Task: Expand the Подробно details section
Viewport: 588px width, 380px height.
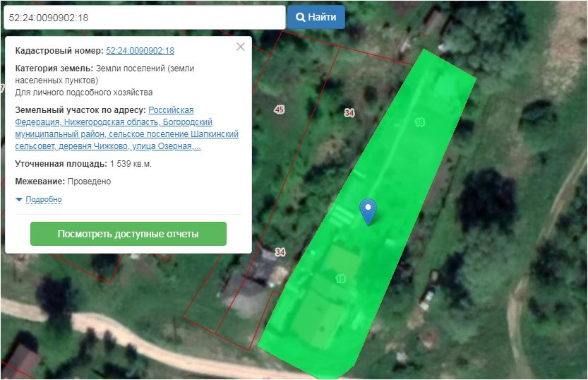Action: pos(44,200)
